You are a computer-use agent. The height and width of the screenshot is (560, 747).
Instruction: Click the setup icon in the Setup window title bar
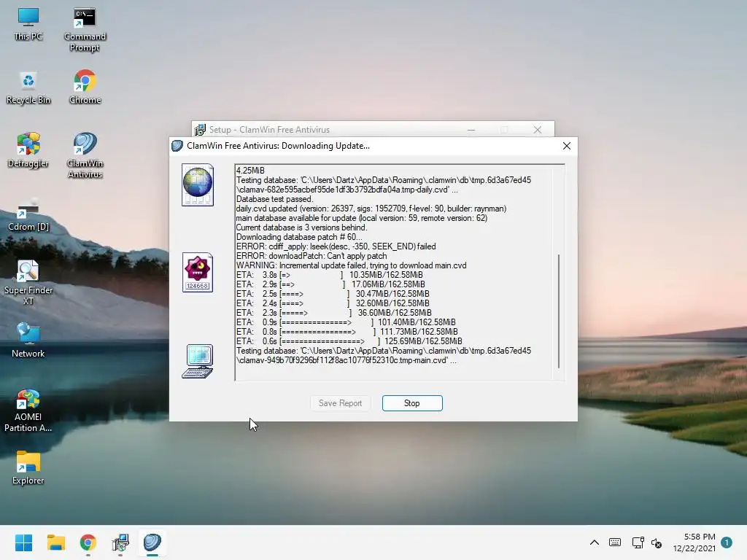pos(200,130)
